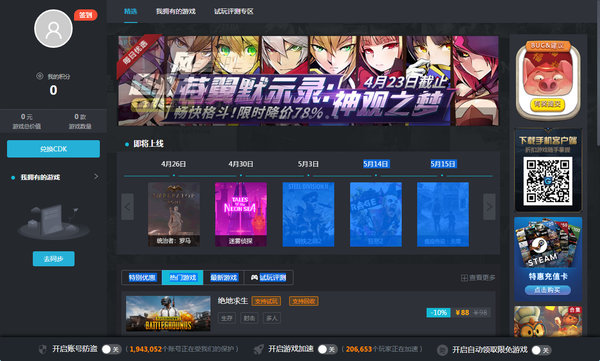600x361 pixels.
Task: Click the -10% discount badge
Action: pos(439,312)
